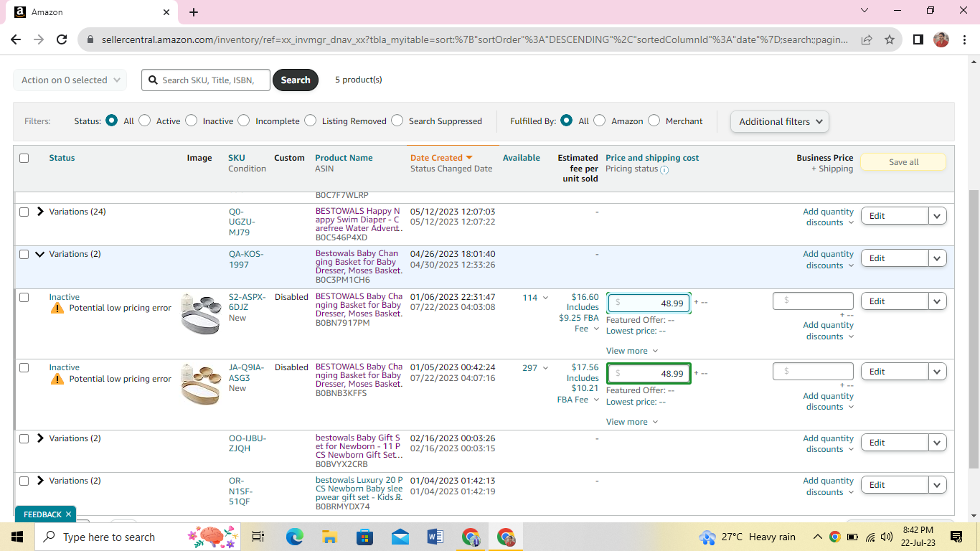This screenshot has width=980, height=551.
Task: Show hidden system tray icons
Action: pyautogui.click(x=817, y=537)
